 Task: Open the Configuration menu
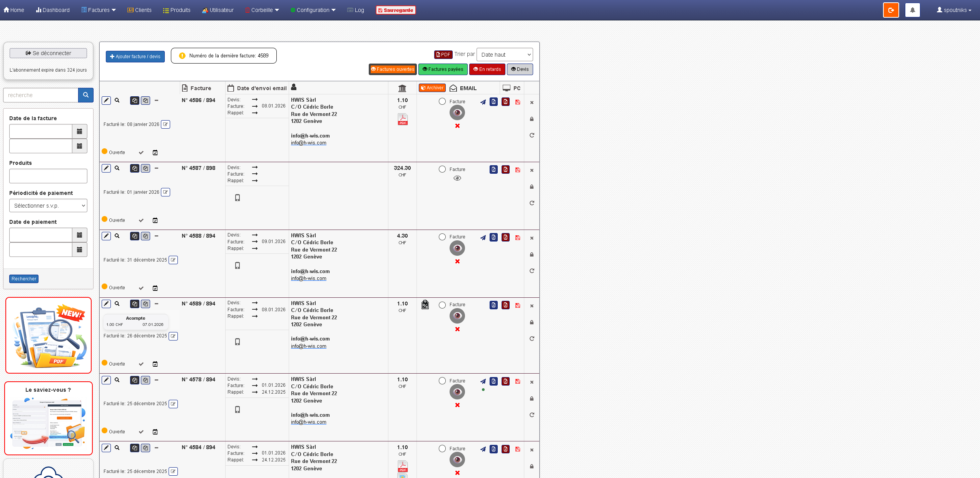click(313, 10)
